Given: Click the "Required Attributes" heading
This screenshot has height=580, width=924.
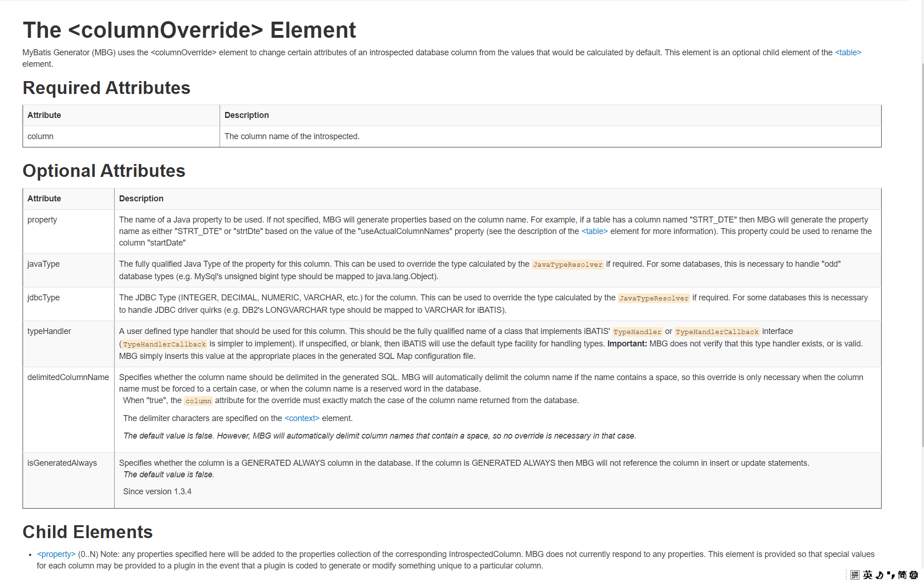Looking at the screenshot, I should coord(106,88).
